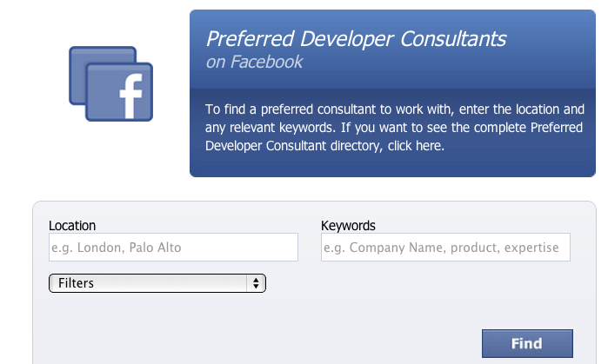Click the "e.g. London, Palo Alto" placeholder text
608x364 pixels.
coord(117,248)
